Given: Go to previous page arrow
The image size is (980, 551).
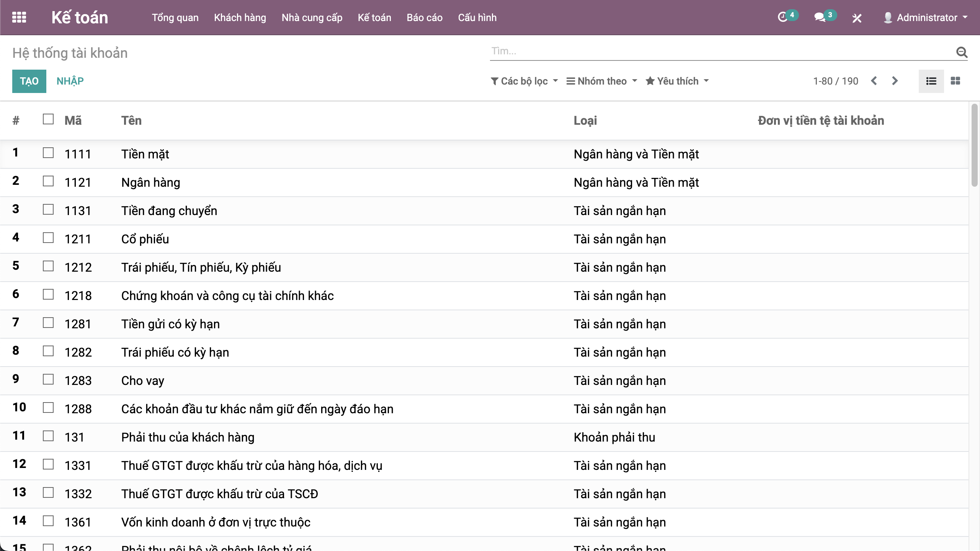Looking at the screenshot, I should pyautogui.click(x=874, y=81).
